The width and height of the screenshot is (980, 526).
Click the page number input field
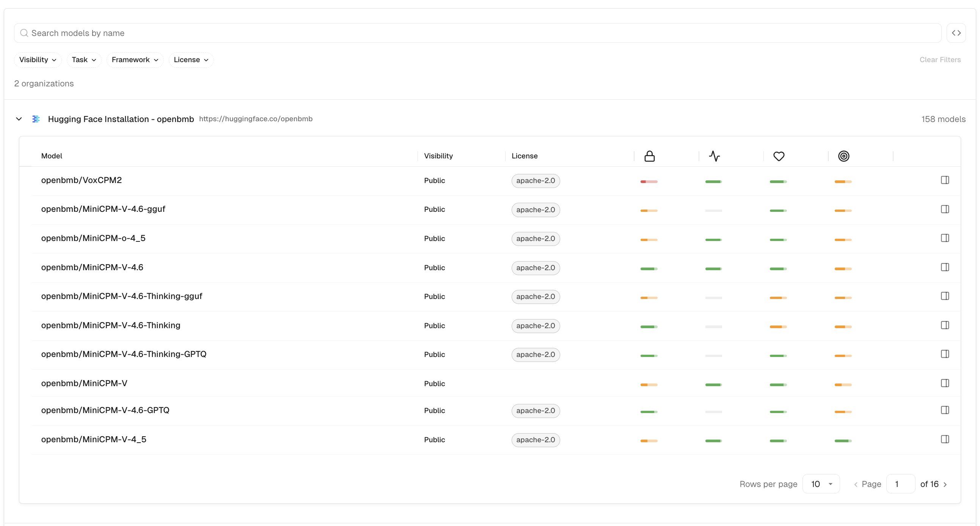pos(900,484)
